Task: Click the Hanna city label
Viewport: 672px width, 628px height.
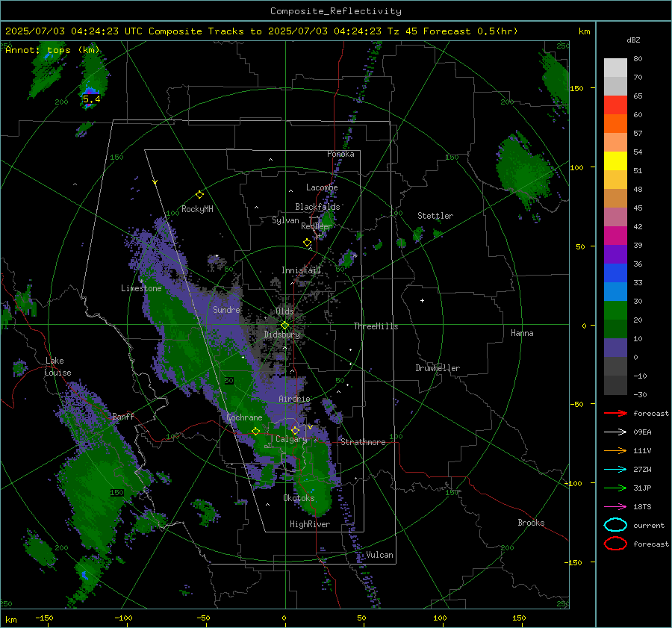Action: [522, 333]
